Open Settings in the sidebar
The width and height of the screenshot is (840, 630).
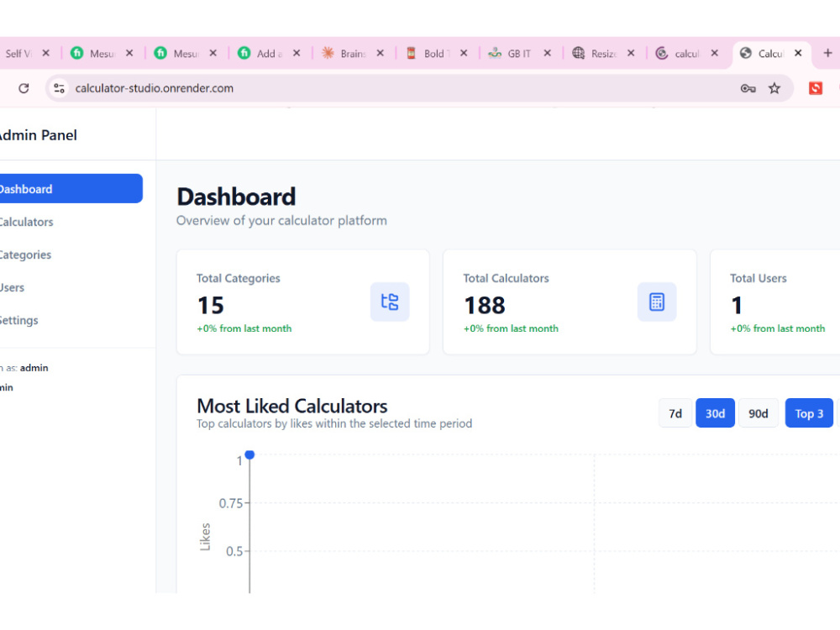click(x=71, y=320)
